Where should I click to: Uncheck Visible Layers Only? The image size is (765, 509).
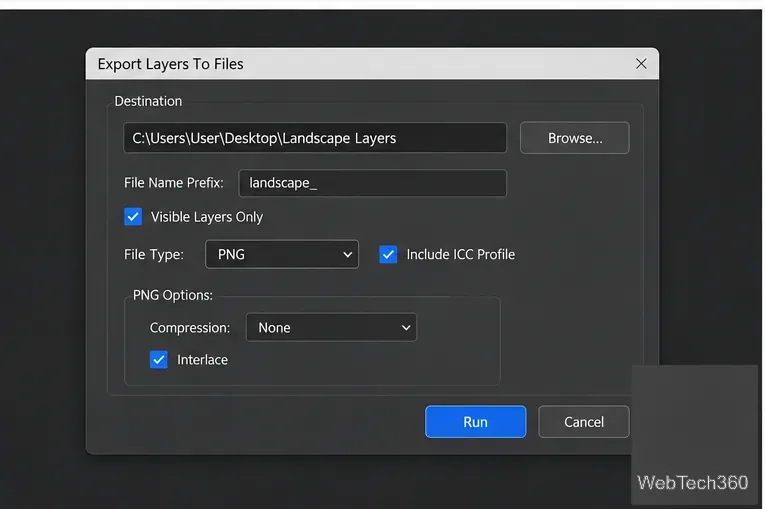coord(133,217)
